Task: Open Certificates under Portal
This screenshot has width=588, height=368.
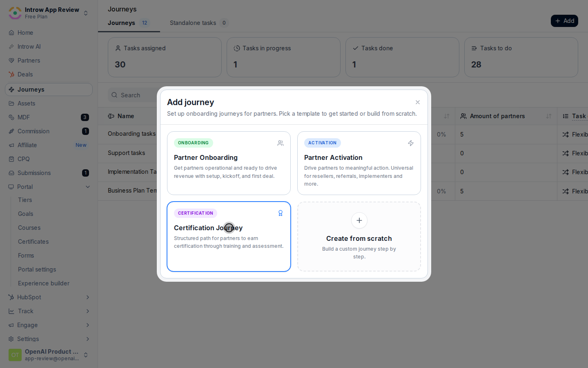Action: coord(33,242)
